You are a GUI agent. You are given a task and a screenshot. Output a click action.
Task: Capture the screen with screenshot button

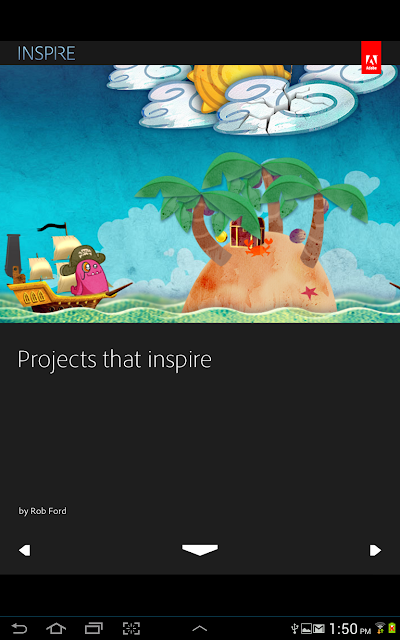click(x=131, y=629)
